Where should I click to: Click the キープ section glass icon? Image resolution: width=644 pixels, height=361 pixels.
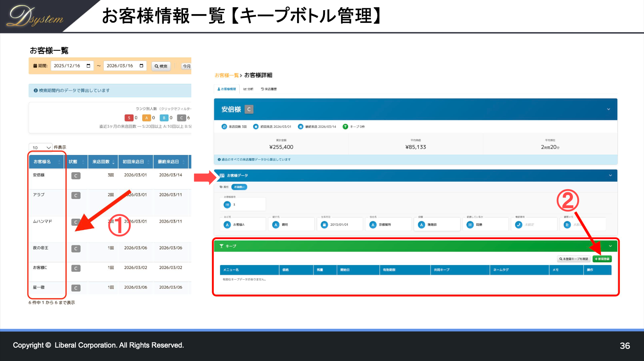[x=222, y=246]
